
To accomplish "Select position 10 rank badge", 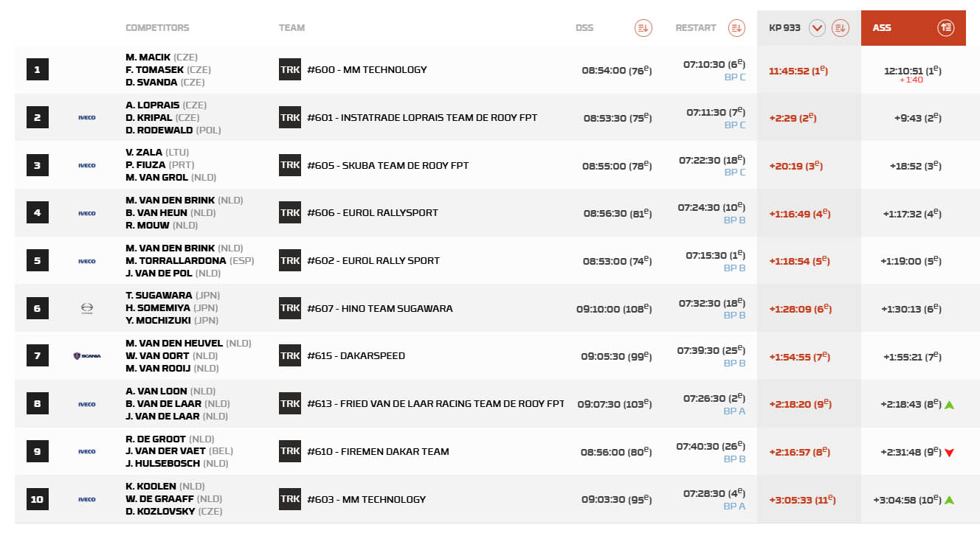I will coord(37,499).
